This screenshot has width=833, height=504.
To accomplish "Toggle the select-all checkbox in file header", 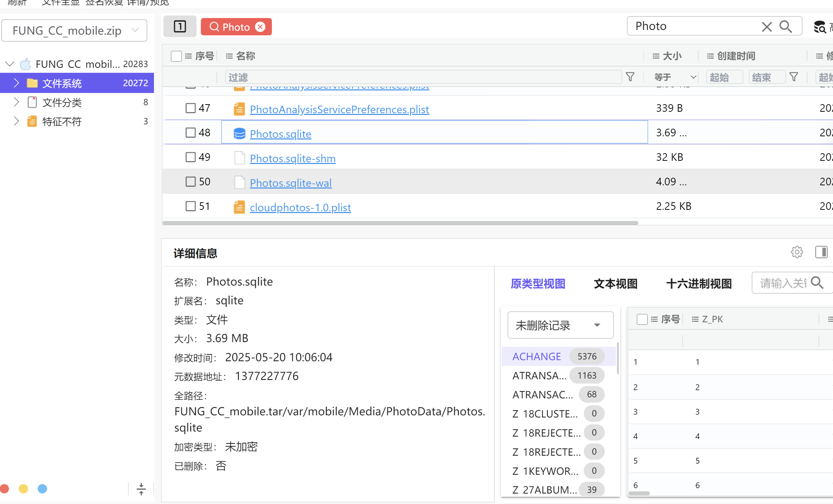I will point(176,56).
